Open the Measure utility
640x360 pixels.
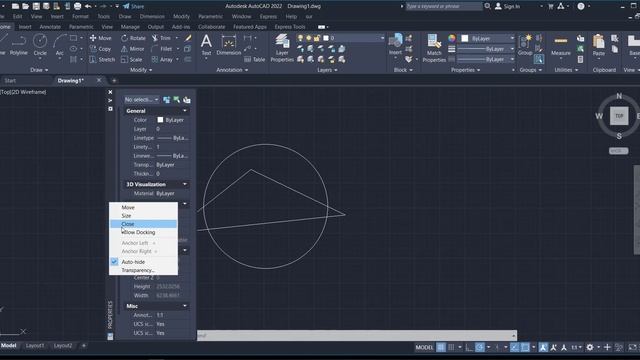561,45
